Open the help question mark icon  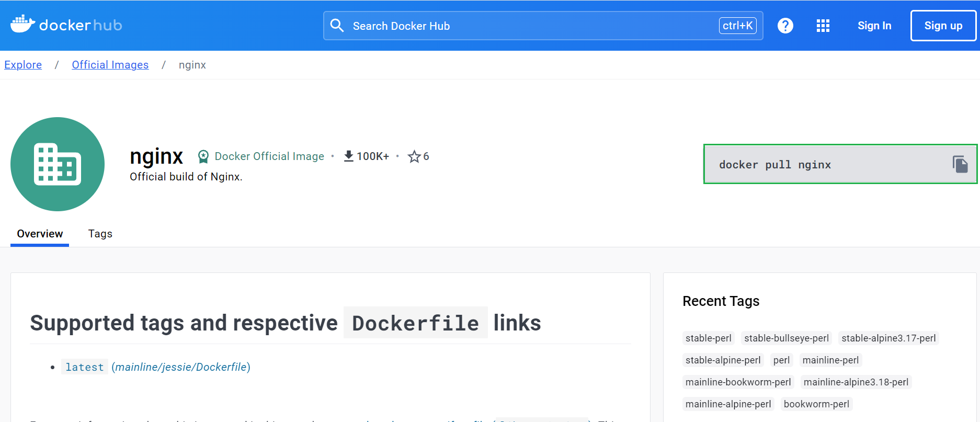(785, 26)
